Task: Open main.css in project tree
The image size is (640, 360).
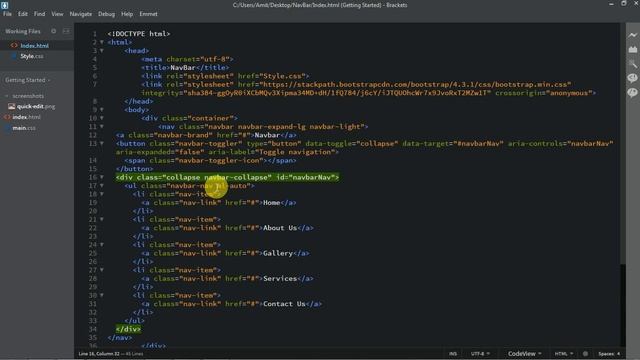Action: tap(24, 128)
